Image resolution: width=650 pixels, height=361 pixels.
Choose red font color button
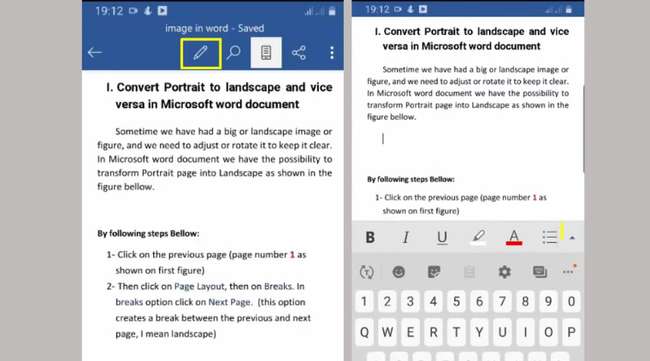(514, 237)
